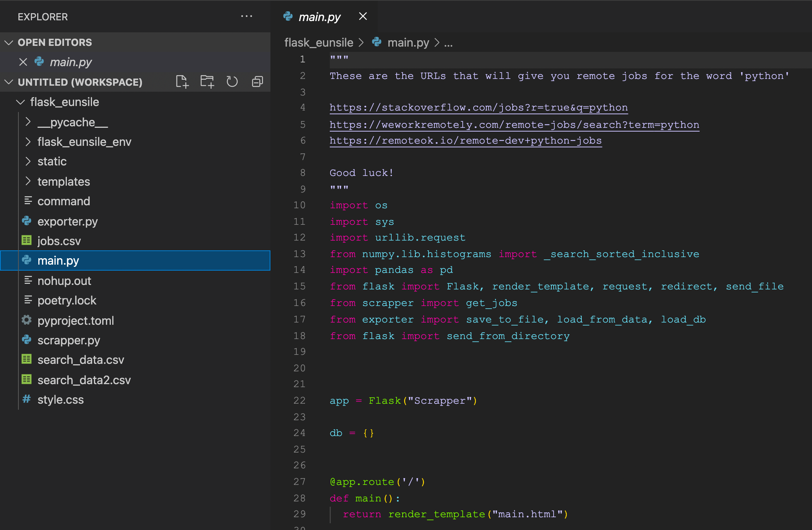Image resolution: width=812 pixels, height=530 pixels.
Task: Close main.py from the Open Editors list
Action: 23,62
